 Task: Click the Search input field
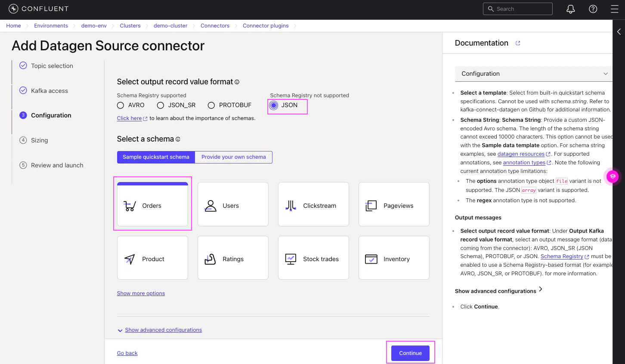[x=518, y=9]
